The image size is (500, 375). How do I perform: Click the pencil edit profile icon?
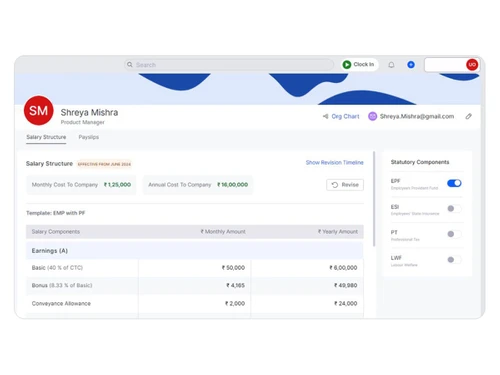coord(469,116)
